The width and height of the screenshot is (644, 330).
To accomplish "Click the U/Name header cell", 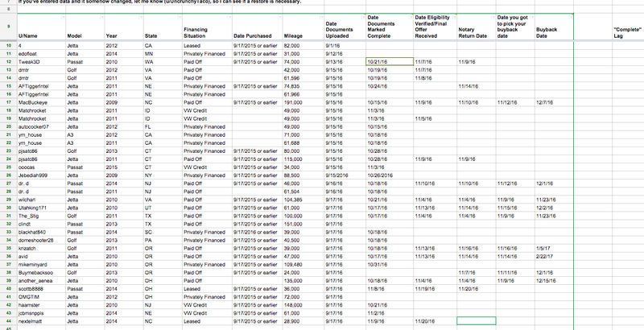I will point(41,27).
